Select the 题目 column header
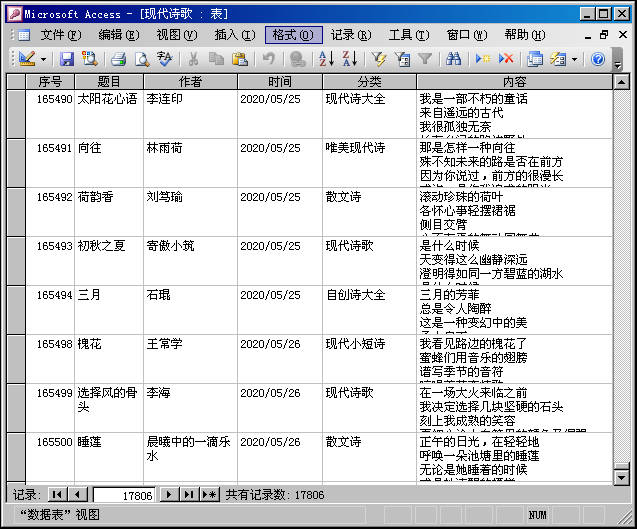Screen dimensions: 637x529 (109, 82)
